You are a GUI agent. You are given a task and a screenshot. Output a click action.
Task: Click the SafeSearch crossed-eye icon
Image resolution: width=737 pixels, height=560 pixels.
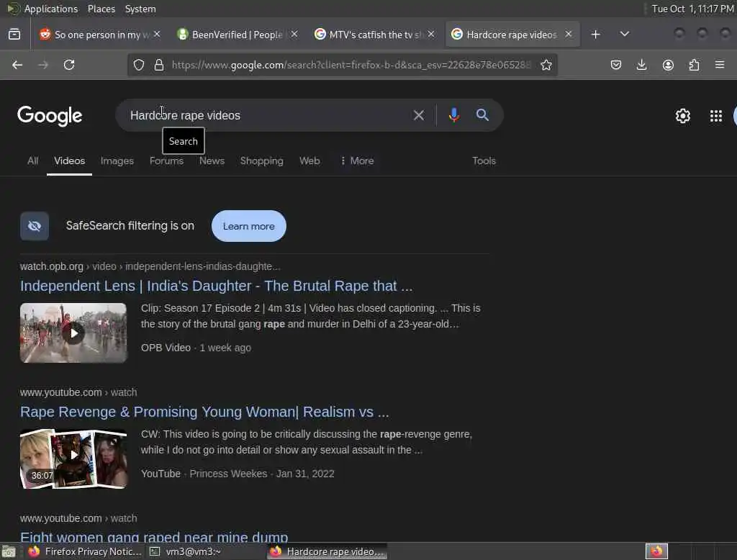click(x=35, y=226)
